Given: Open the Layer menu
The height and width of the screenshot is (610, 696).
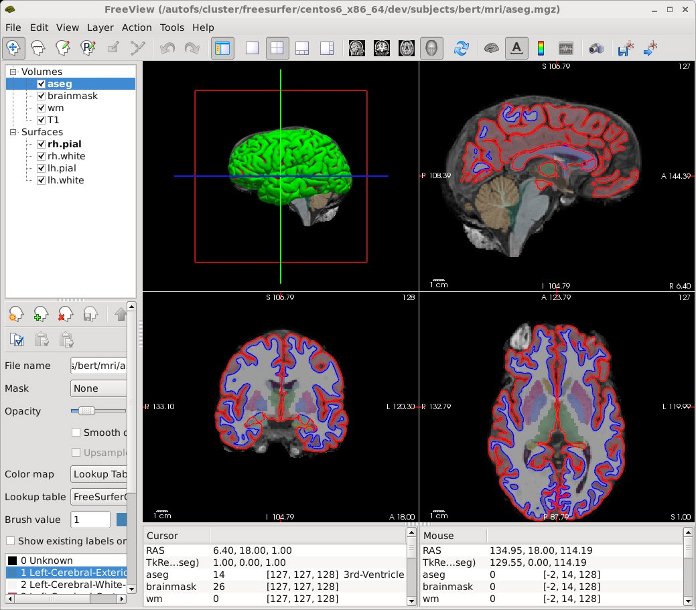Looking at the screenshot, I should [100, 28].
